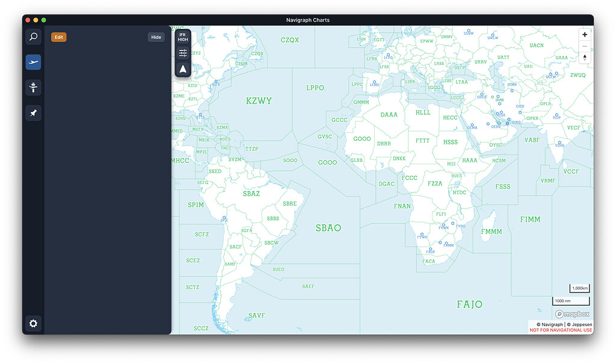Hide the flight plan panel
The width and height of the screenshot is (616, 364).
click(x=156, y=37)
